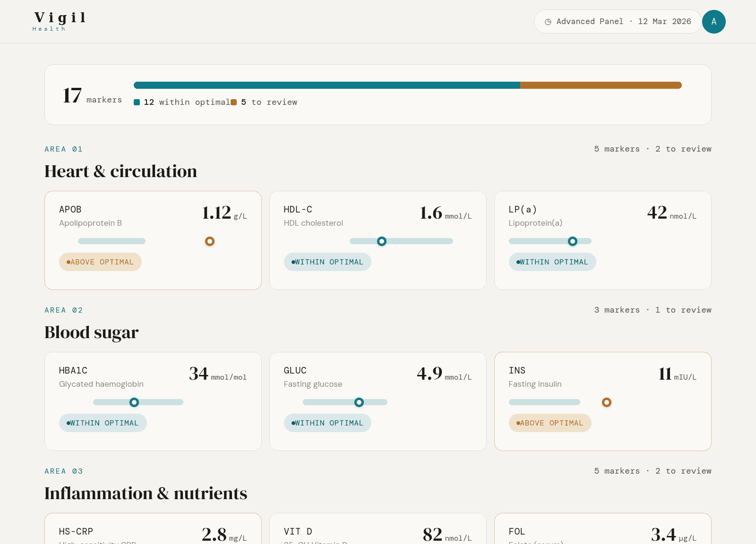
Task: Click the LP(a) range marker dot
Action: (573, 241)
